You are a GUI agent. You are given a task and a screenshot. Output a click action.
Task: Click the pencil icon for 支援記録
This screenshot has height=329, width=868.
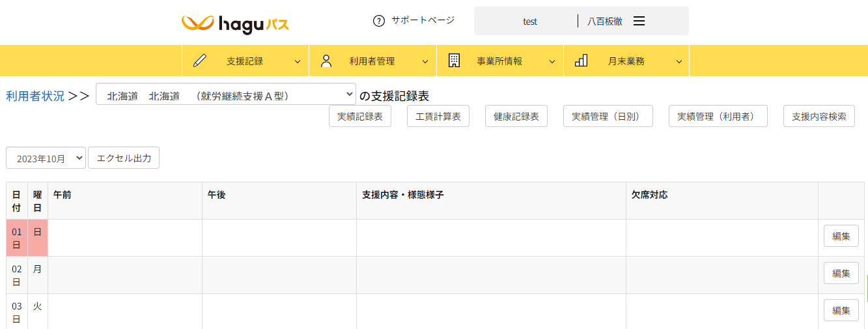click(200, 61)
